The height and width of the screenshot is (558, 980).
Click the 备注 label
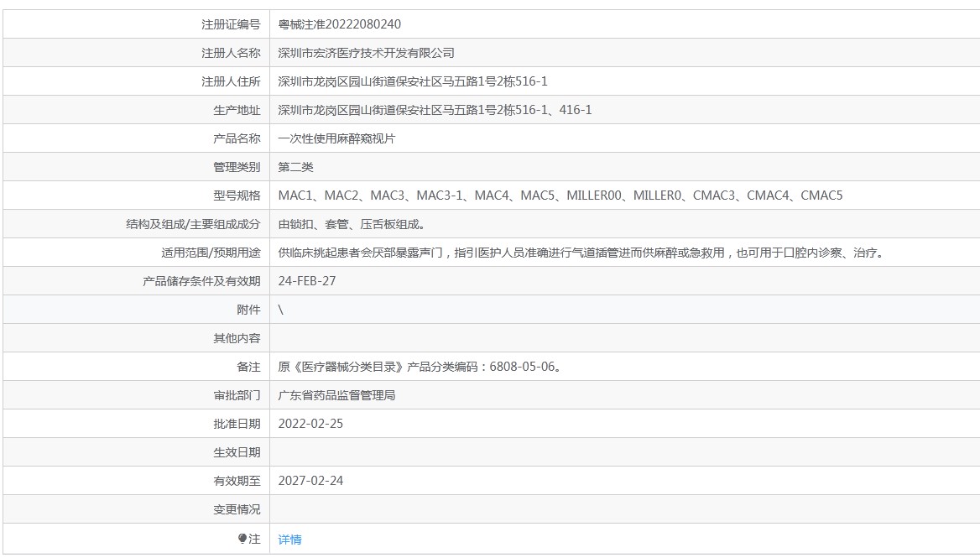pyautogui.click(x=248, y=367)
